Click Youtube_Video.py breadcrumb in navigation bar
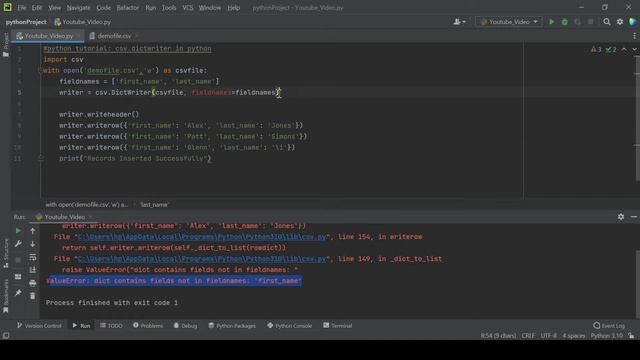The width and height of the screenshot is (640, 360). pos(83,22)
